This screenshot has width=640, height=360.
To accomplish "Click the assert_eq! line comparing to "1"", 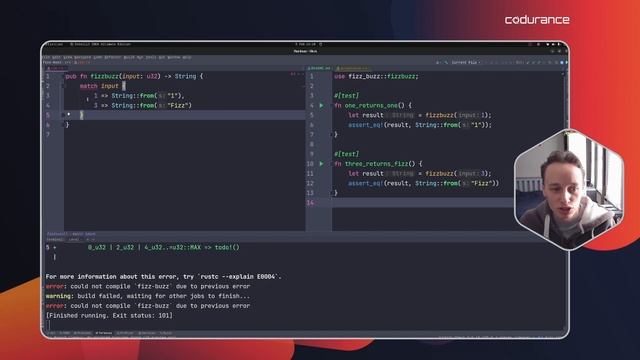I will click(420, 125).
